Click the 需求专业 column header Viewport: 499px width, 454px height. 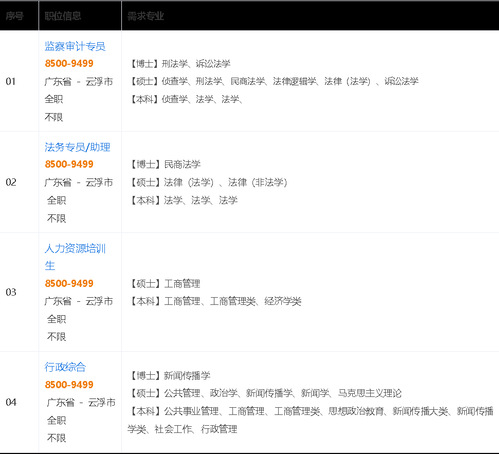point(145,16)
